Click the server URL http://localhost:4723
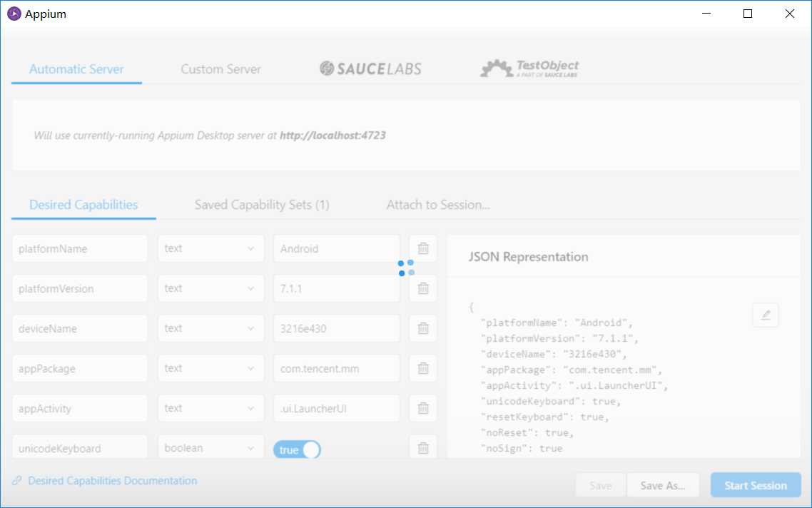812x508 pixels. tap(333, 135)
